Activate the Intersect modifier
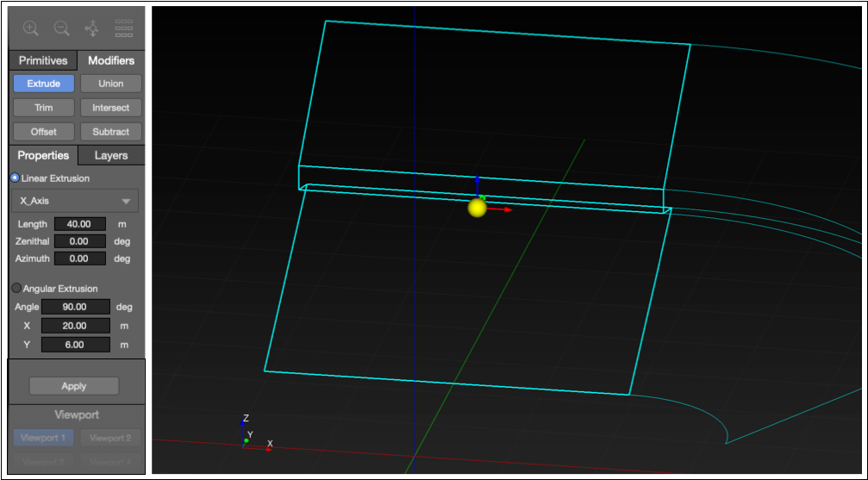 [x=110, y=108]
